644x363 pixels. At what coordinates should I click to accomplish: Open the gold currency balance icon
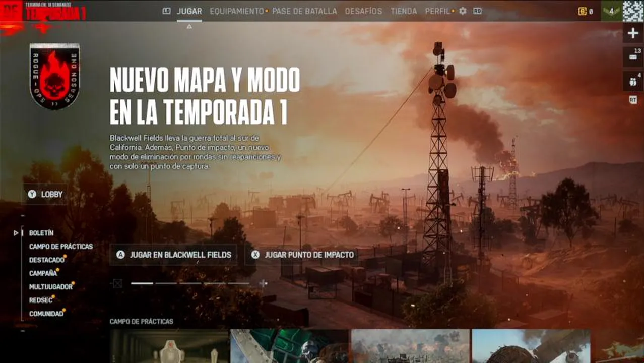click(x=582, y=11)
